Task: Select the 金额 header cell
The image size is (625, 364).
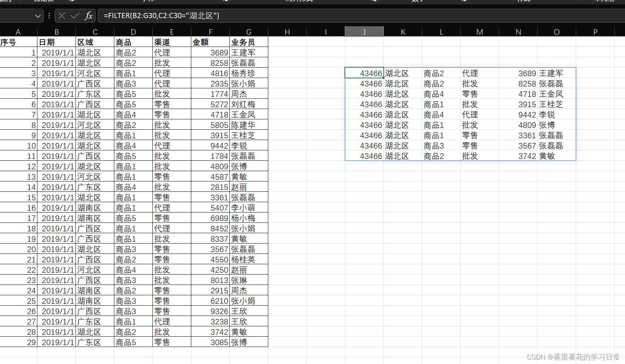Action: (x=210, y=42)
